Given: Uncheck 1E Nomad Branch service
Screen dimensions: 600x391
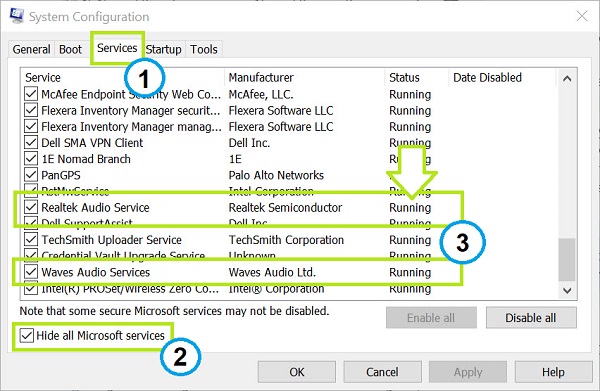Looking at the screenshot, I should coord(31,159).
